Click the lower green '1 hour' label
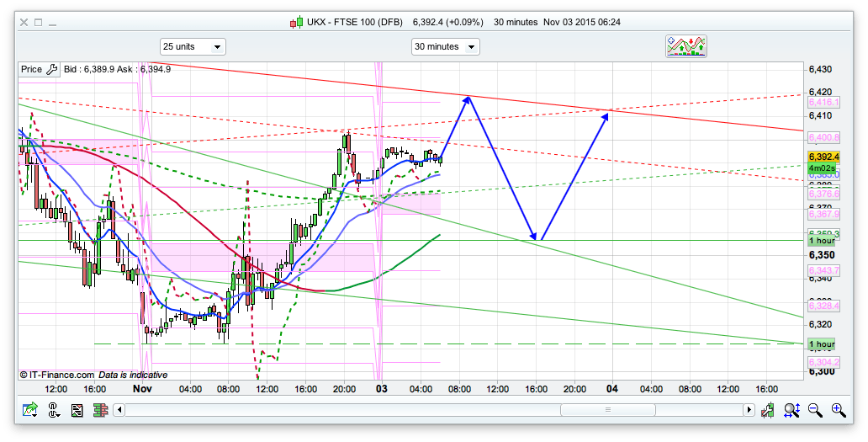The width and height of the screenshot is (868, 442). [x=821, y=344]
